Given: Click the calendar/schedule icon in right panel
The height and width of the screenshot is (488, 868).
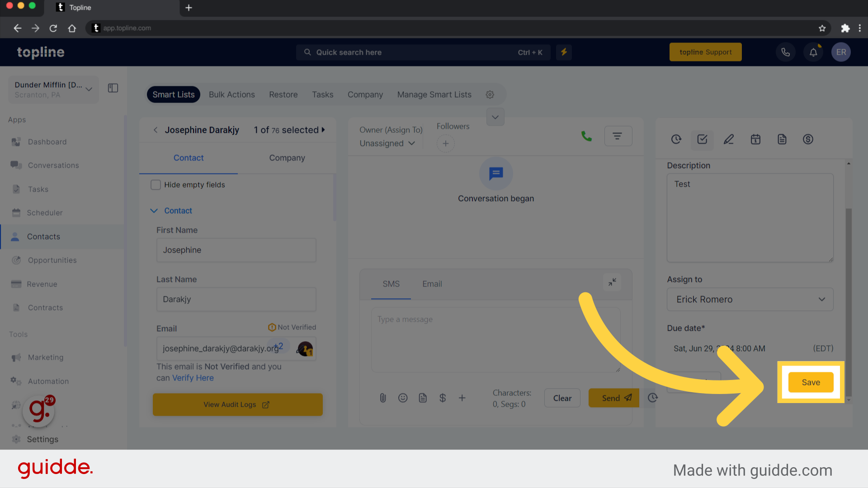Looking at the screenshot, I should click(755, 139).
